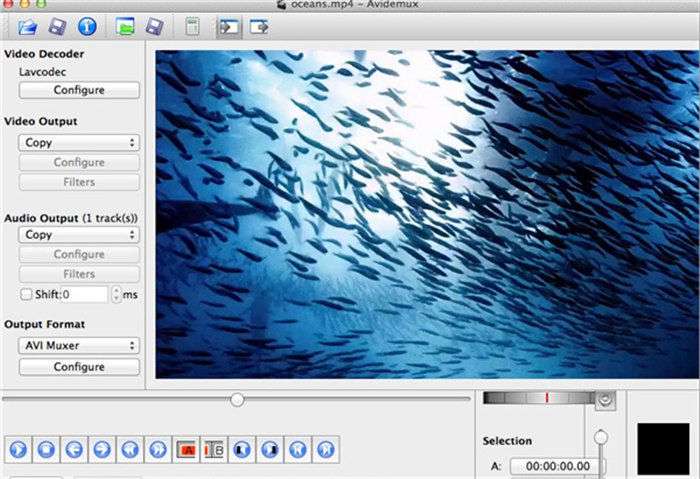This screenshot has height=479, width=700.
Task: Click the Shift milliseconds input field
Action: point(85,295)
